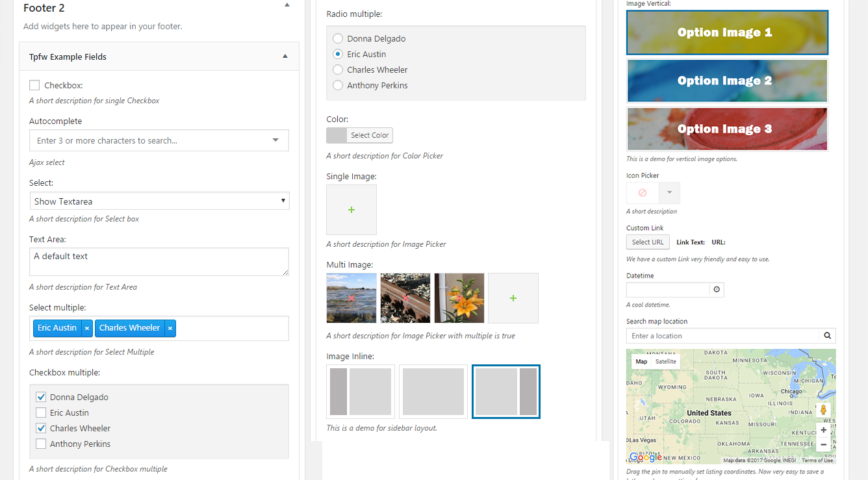Collapse the Tpfw Example Fields widget
This screenshot has width=868, height=480.
(x=285, y=57)
